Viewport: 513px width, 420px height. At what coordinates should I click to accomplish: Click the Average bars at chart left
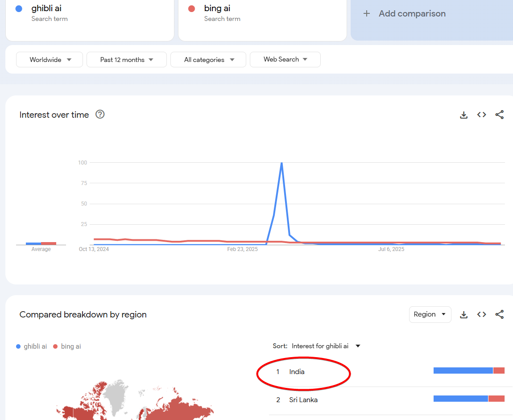click(41, 243)
